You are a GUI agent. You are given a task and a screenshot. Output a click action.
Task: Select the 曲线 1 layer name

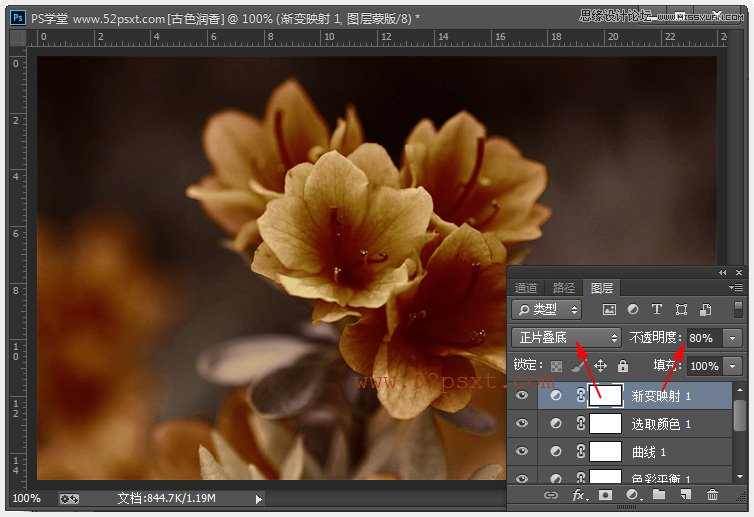point(648,452)
